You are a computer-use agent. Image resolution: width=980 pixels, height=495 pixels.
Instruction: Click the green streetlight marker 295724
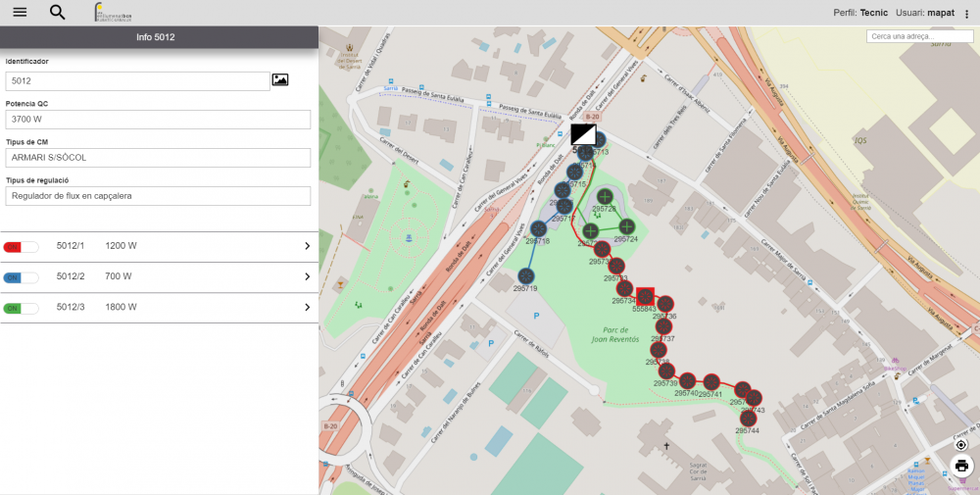(x=626, y=227)
